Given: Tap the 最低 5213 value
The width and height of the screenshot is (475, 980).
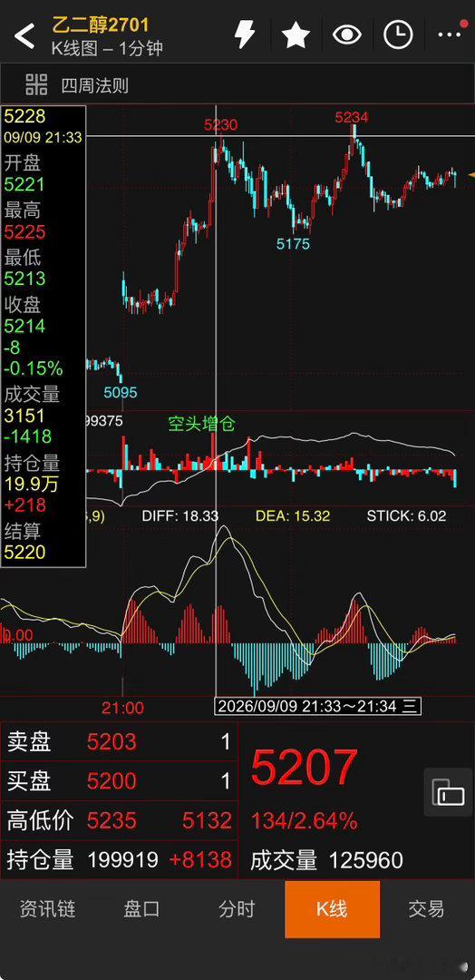Looking at the screenshot, I should pos(25,279).
